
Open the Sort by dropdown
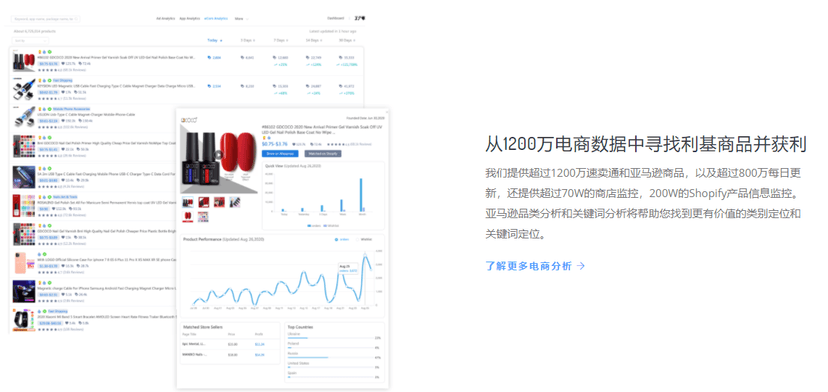pyautogui.click(x=31, y=40)
